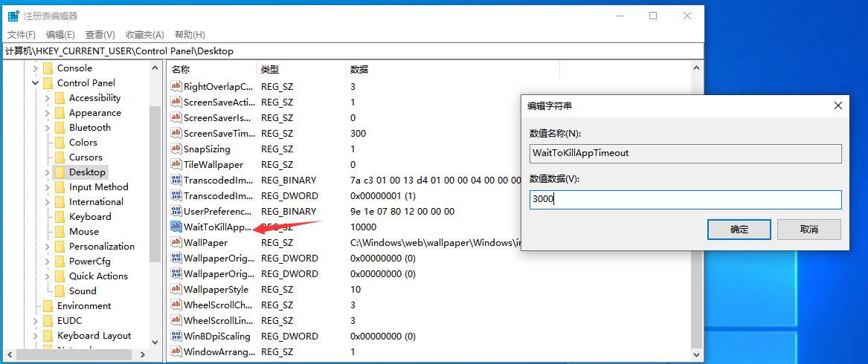The image size is (868, 364).
Task: Click the tree panel vertical scrollbar
Action: coord(155,186)
